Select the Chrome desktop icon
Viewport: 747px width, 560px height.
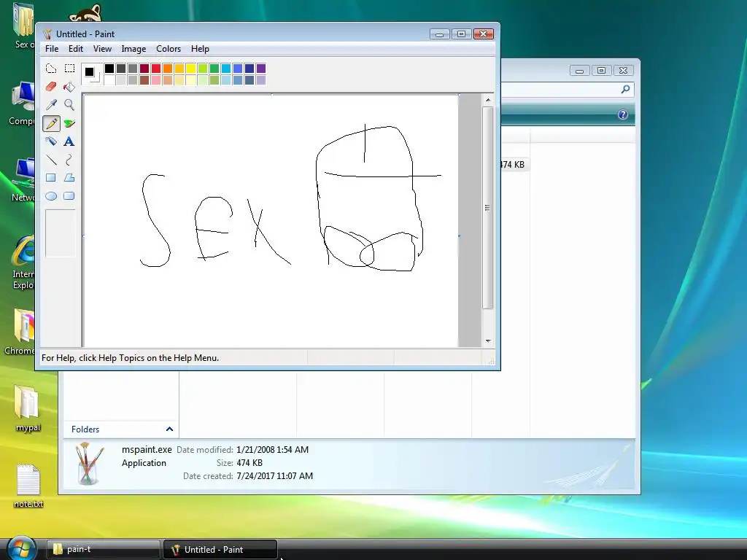pyautogui.click(x=20, y=332)
